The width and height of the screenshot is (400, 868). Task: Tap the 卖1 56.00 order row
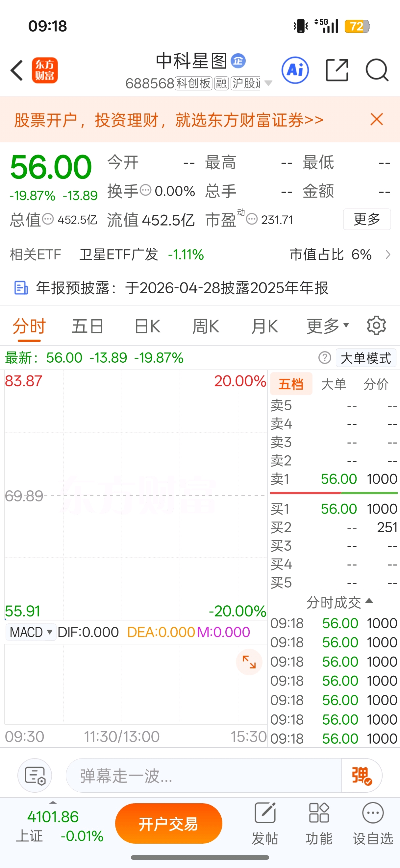coord(334,479)
